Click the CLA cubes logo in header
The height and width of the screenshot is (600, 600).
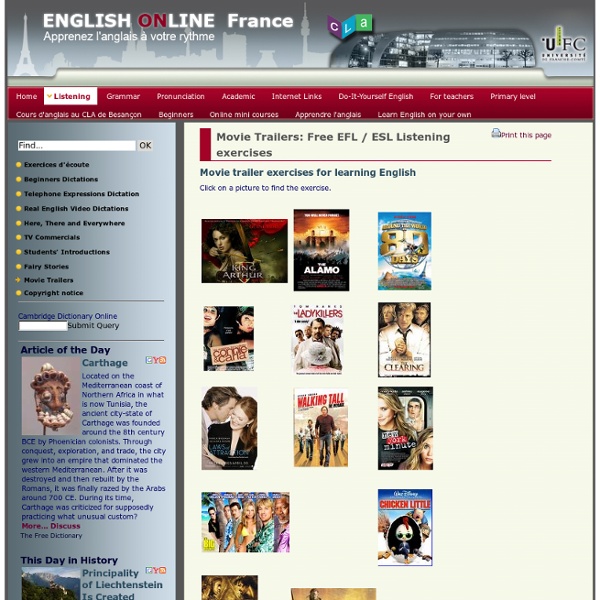coord(349,25)
